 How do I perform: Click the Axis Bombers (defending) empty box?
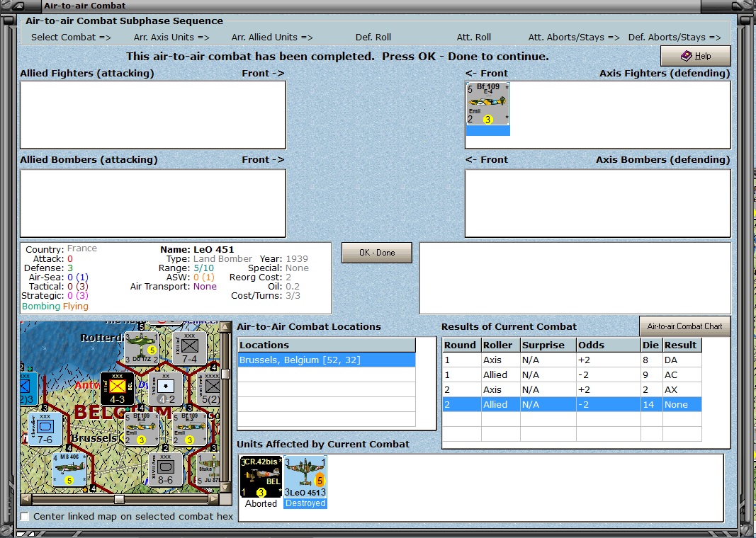tap(598, 203)
